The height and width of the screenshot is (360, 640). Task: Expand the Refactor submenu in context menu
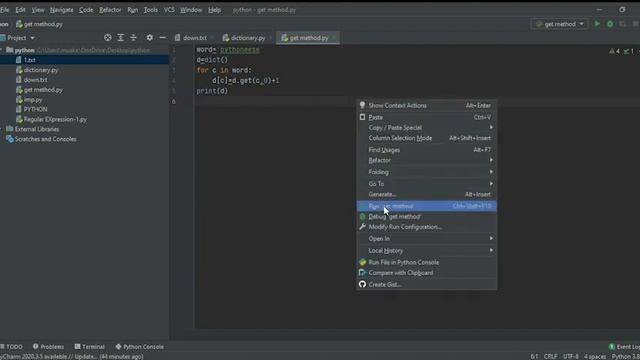point(427,160)
